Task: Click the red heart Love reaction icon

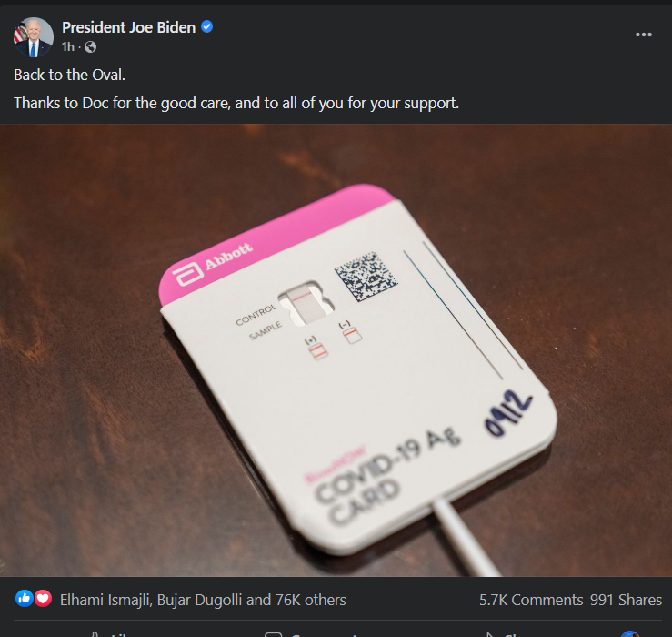Action: [x=43, y=599]
